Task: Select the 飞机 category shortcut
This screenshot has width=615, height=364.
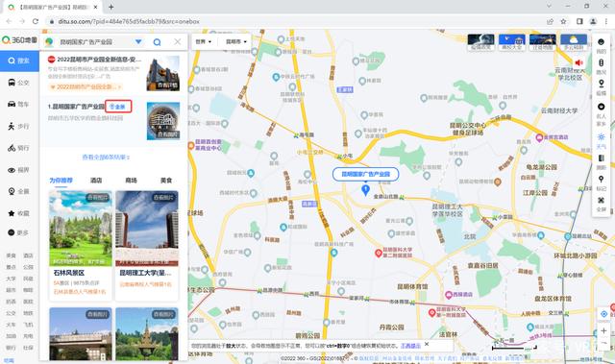Action: click(x=28, y=325)
